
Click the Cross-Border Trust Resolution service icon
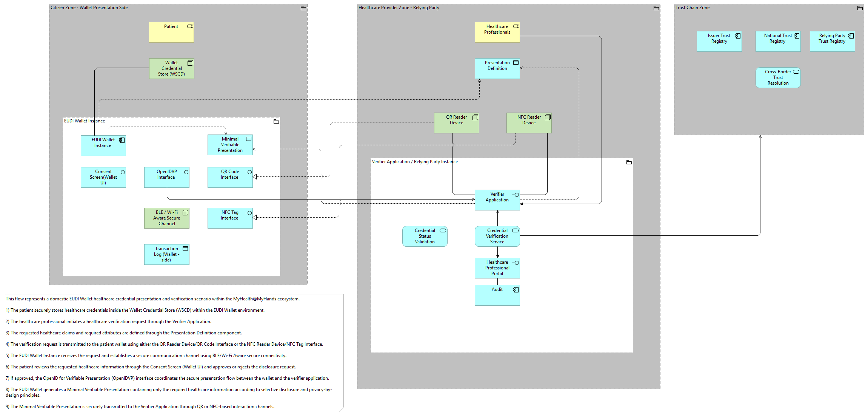click(796, 72)
